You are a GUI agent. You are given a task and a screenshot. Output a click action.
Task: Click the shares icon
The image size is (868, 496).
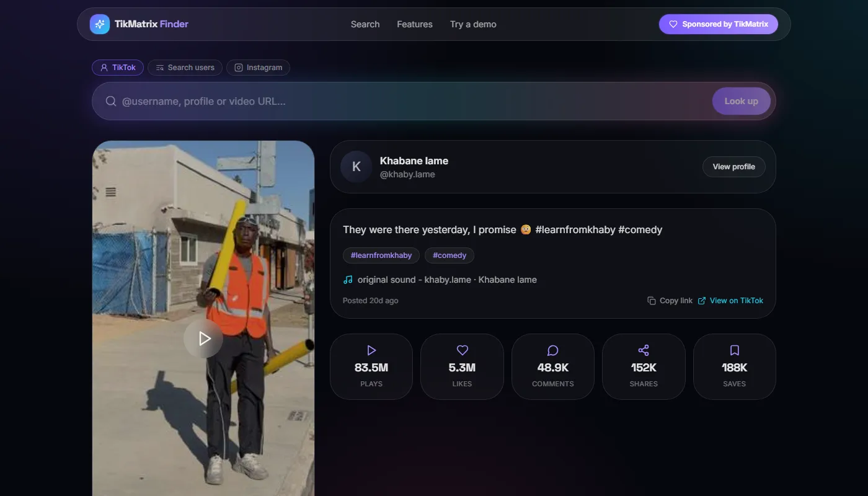tap(644, 350)
